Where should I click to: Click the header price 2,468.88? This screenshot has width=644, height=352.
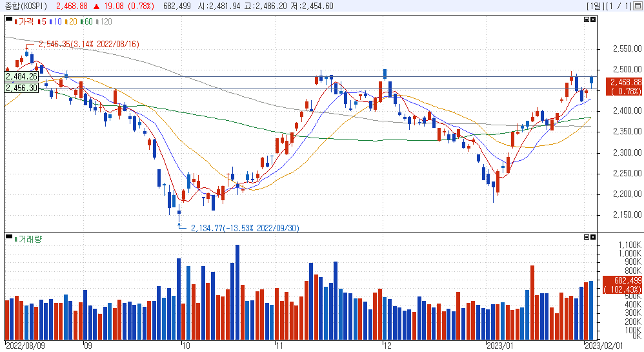click(x=72, y=6)
